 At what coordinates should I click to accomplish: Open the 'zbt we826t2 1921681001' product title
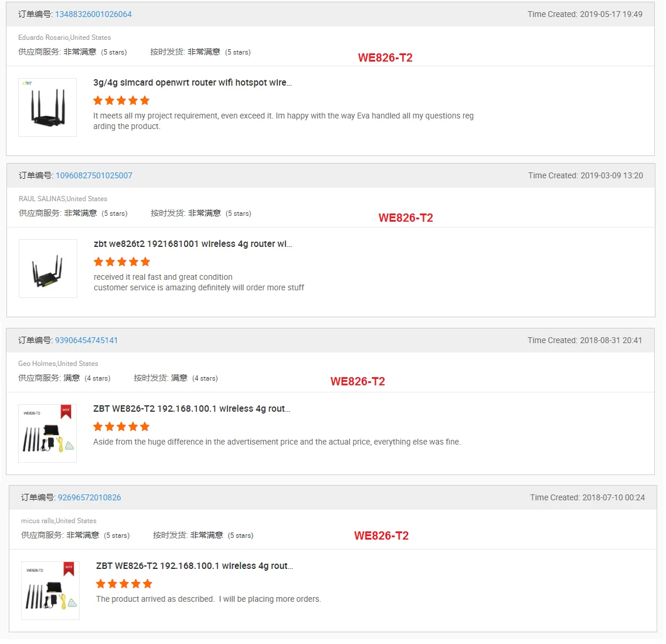[x=192, y=244]
